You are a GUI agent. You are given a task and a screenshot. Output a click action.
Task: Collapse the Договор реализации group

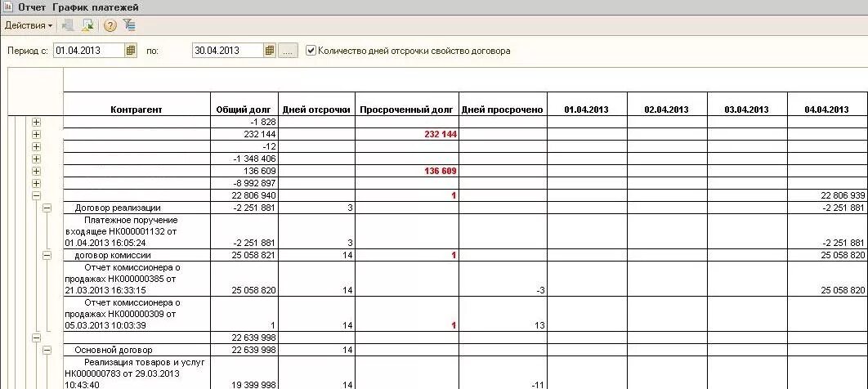[47, 208]
